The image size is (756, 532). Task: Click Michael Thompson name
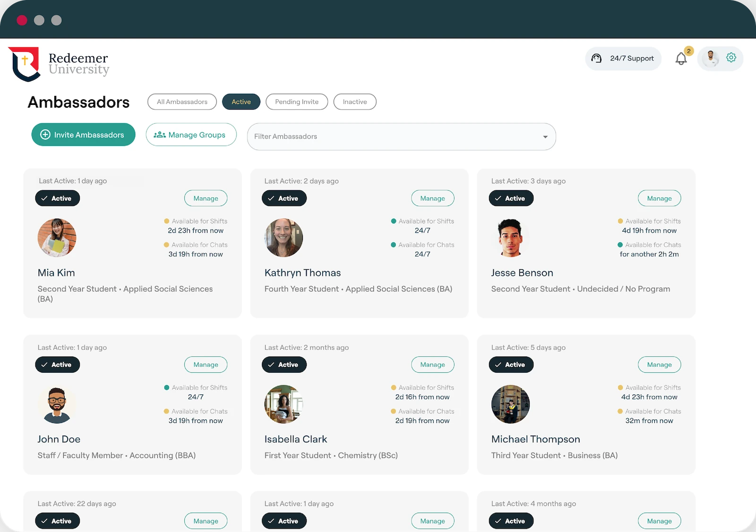pyautogui.click(x=536, y=439)
